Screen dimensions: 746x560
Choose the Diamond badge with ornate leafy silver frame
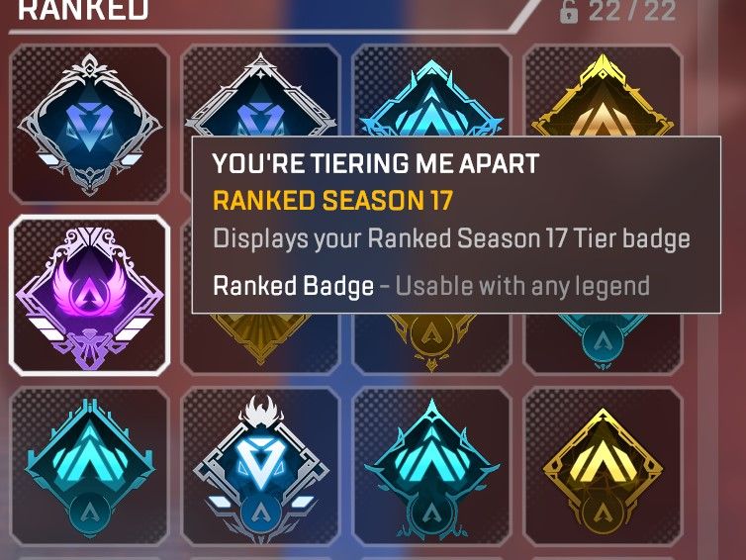click(x=89, y=125)
